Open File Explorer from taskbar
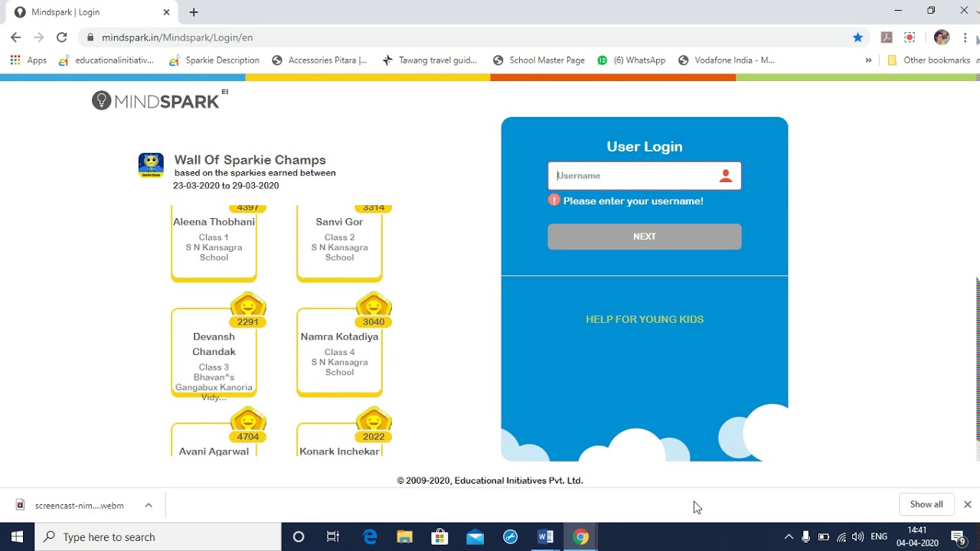Image resolution: width=980 pixels, height=551 pixels. pos(404,536)
